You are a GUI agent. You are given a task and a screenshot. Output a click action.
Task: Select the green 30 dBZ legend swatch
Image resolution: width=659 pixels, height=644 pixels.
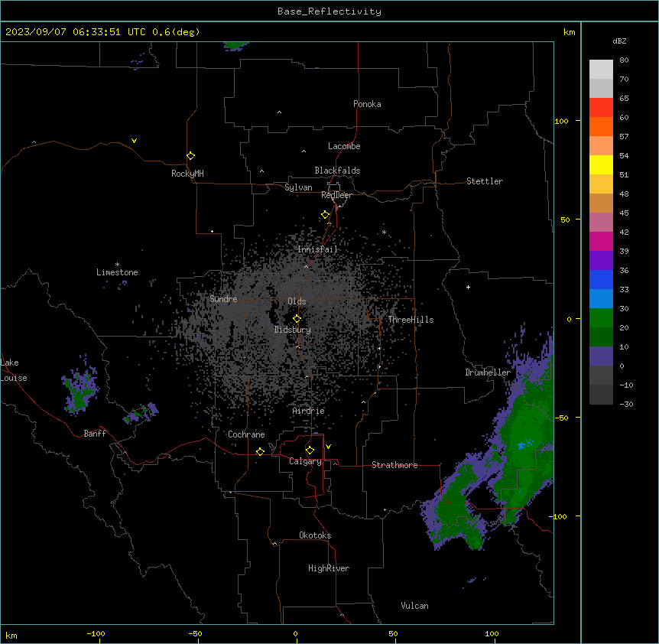point(601,317)
